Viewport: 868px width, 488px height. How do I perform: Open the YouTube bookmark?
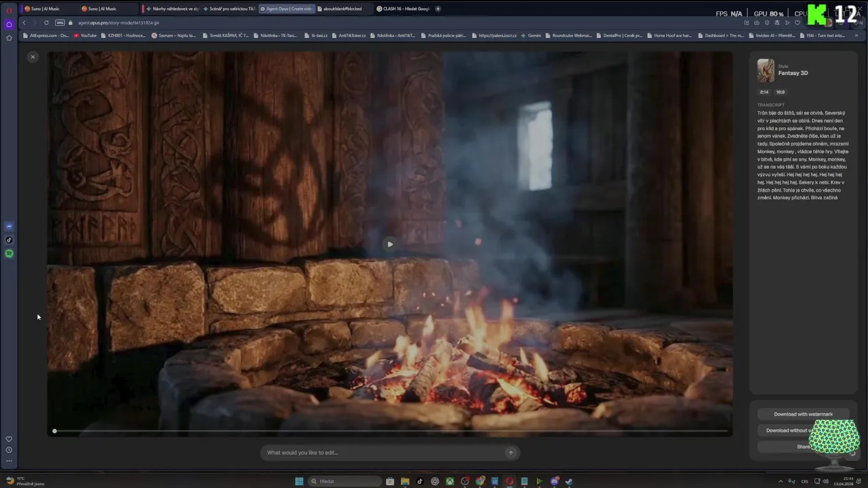(85, 35)
